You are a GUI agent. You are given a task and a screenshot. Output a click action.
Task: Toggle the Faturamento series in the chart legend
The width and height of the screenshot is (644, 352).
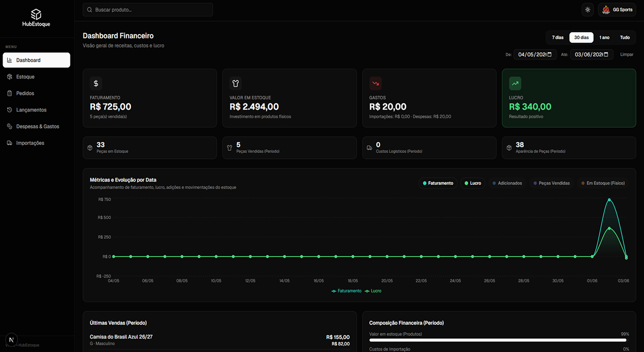coord(438,184)
